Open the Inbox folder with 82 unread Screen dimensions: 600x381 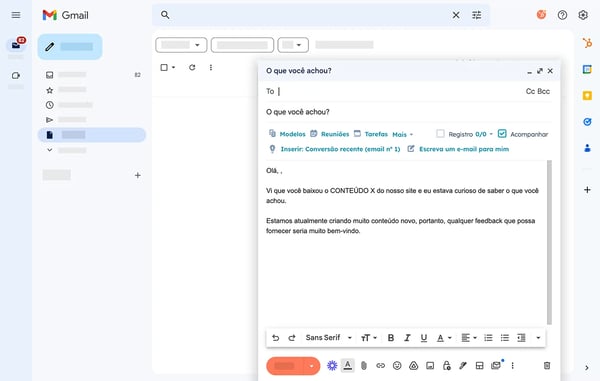[92, 75]
